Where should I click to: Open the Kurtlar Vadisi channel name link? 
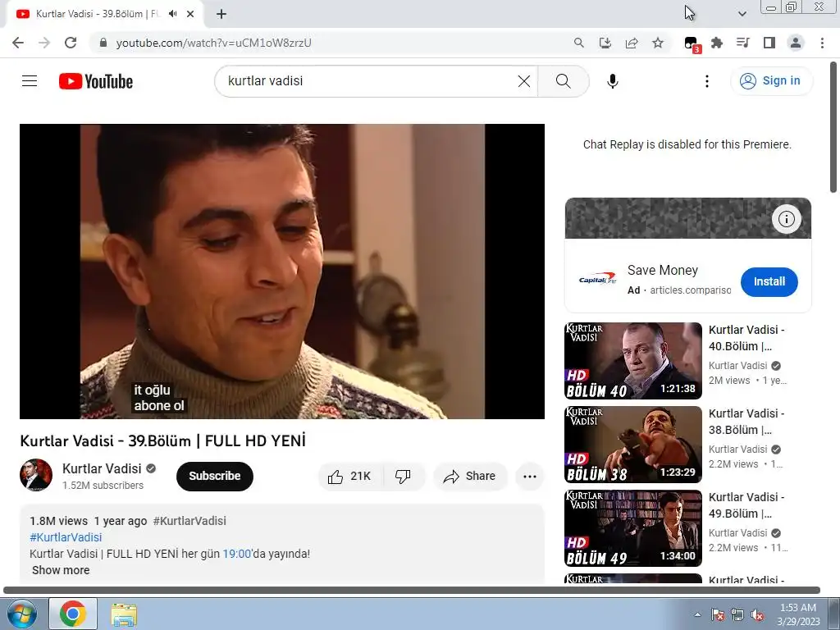102,468
